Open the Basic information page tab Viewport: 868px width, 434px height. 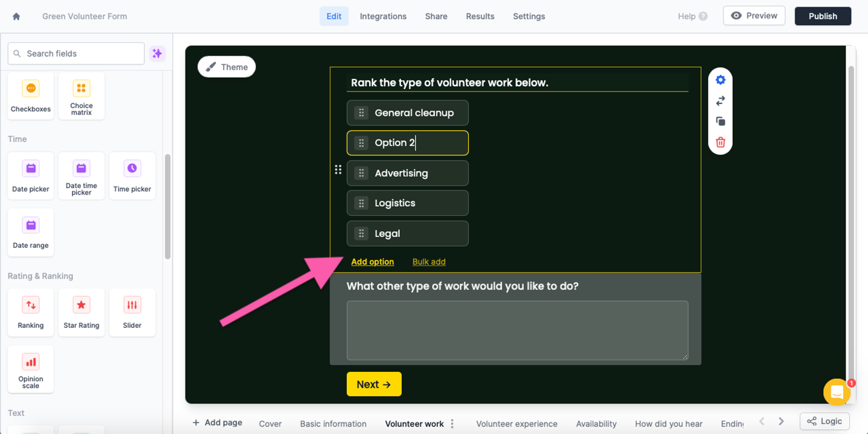click(333, 424)
